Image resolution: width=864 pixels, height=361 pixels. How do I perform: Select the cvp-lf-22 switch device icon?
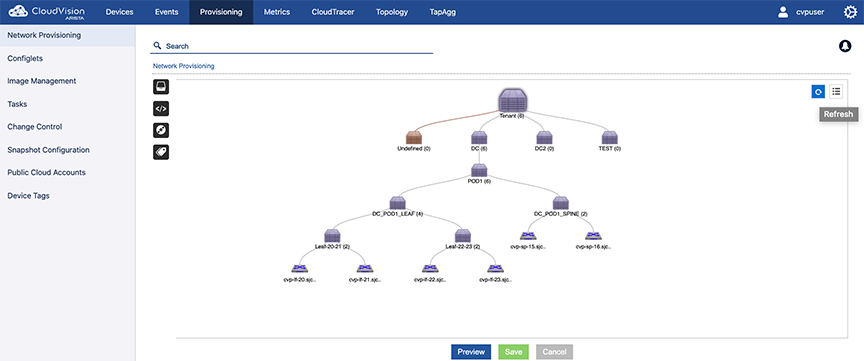pyautogui.click(x=430, y=268)
